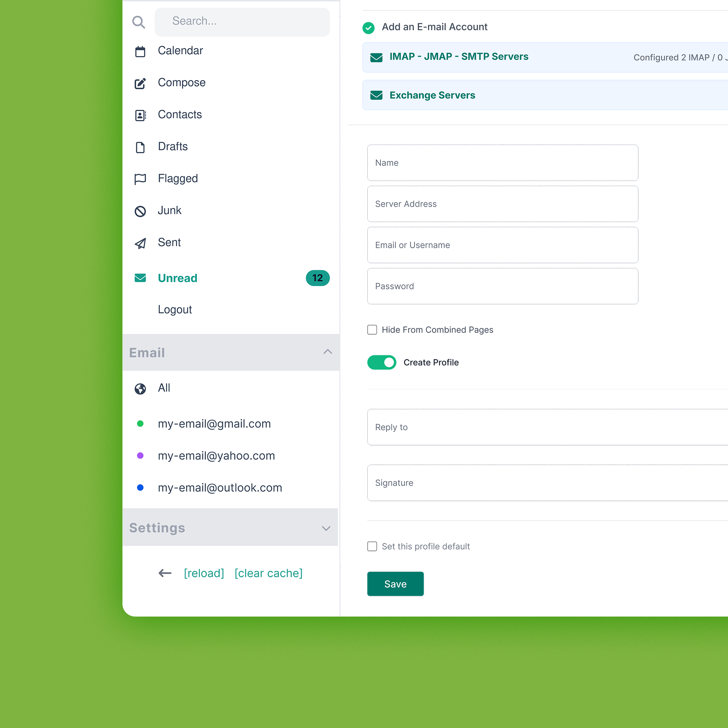
Task: Click the Add an E-mail Account heading
Action: pyautogui.click(x=435, y=27)
